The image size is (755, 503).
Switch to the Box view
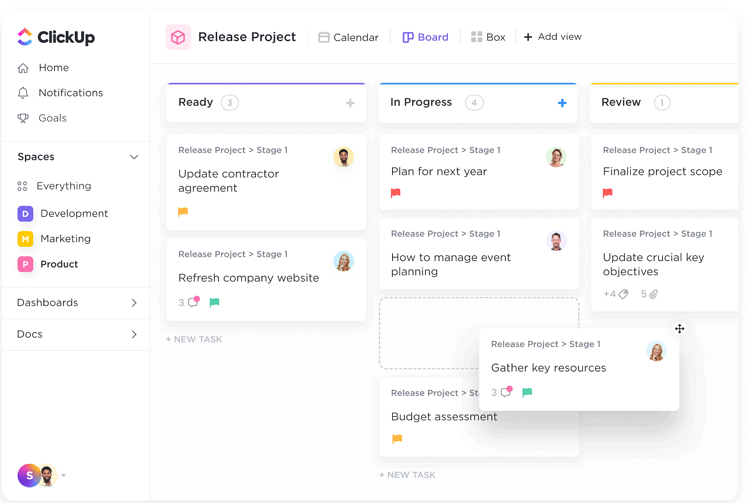[488, 37]
